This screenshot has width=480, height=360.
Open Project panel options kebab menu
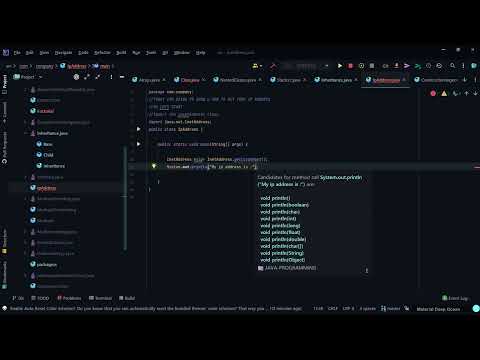[x=111, y=77]
